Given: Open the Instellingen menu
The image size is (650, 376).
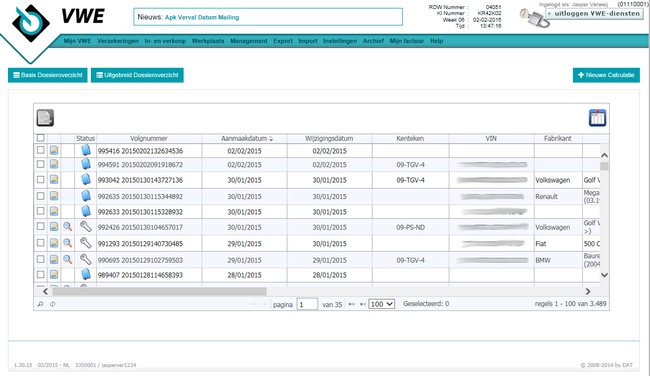Looking at the screenshot, I should (340, 41).
